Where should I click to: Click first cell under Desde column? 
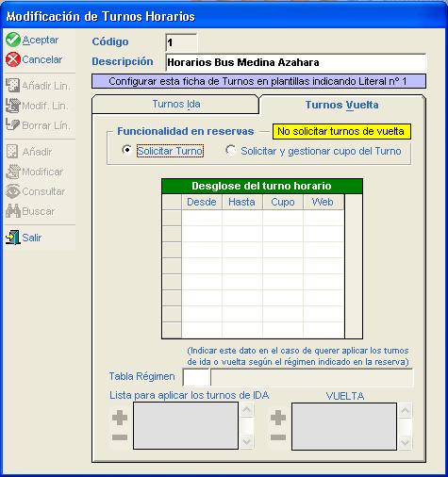tap(202, 218)
